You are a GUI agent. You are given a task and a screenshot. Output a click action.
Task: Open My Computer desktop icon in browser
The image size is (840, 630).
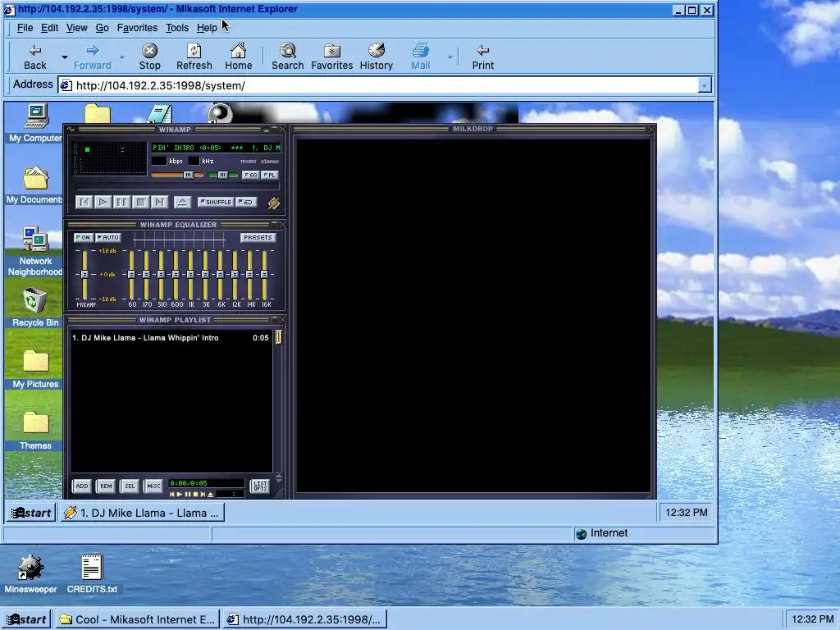[35, 124]
